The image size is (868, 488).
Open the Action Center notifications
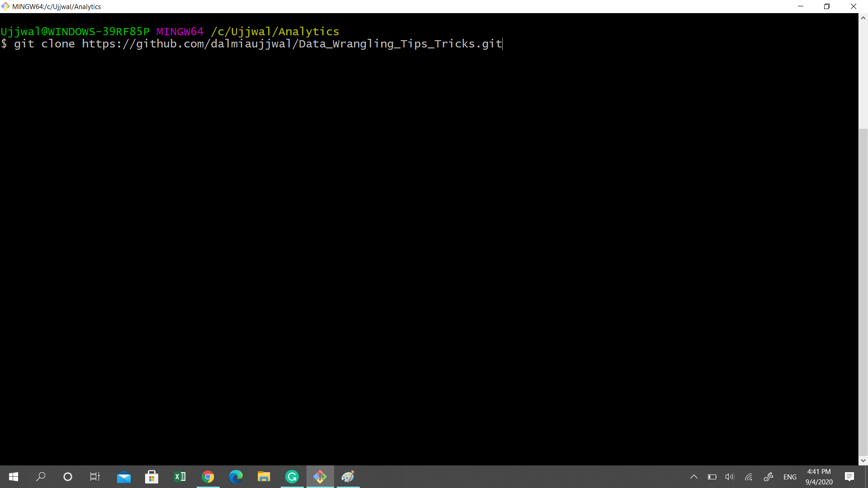(x=849, y=477)
